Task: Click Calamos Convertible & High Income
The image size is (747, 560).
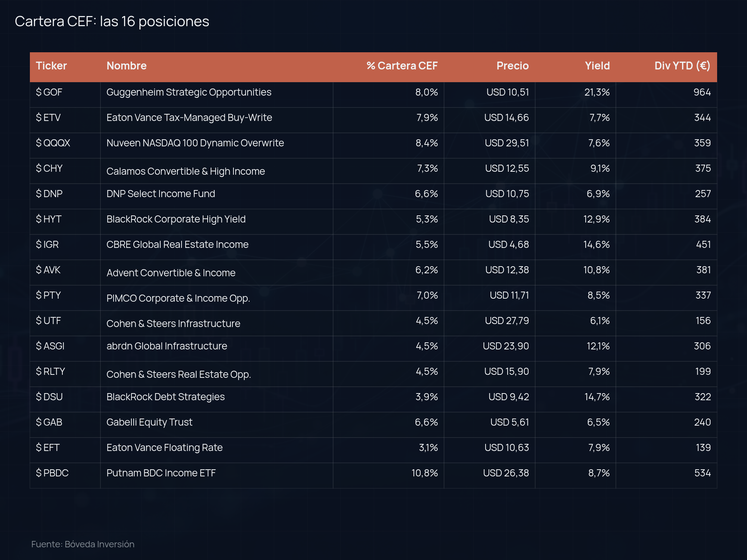Action: (186, 171)
